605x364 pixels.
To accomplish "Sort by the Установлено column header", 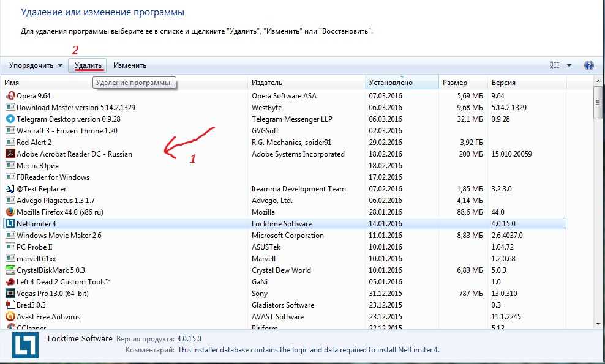I will pos(402,82).
